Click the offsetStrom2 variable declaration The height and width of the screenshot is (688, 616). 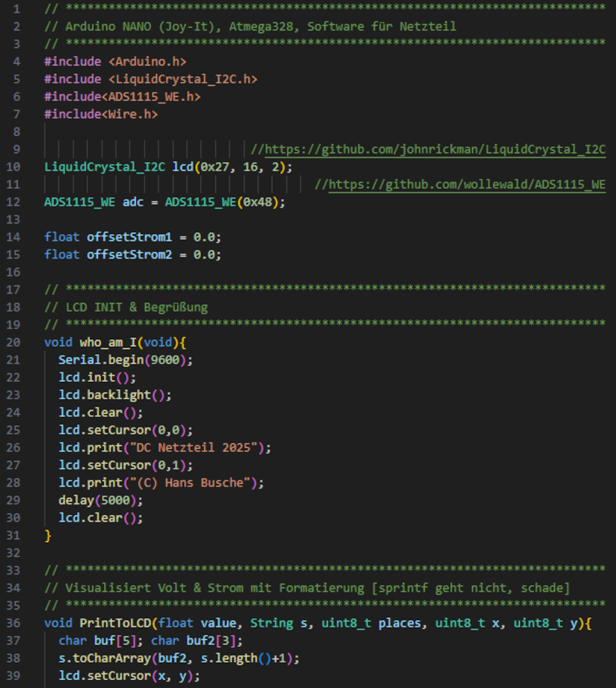[x=129, y=254]
